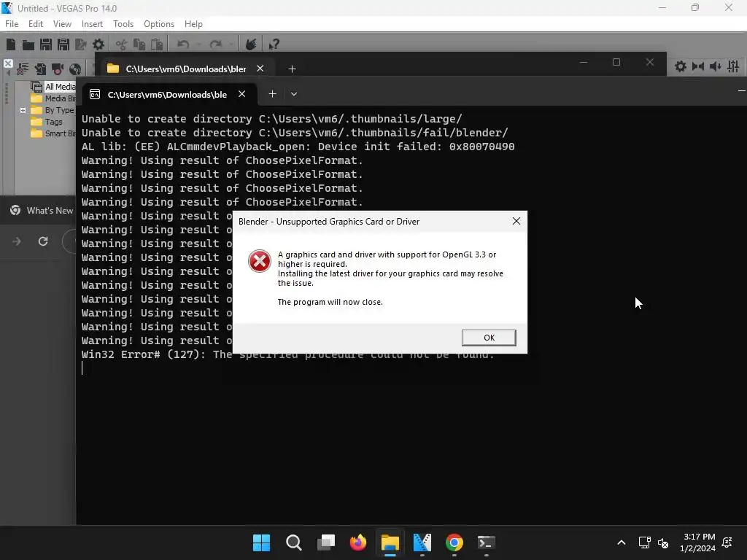Close the terminal tab

(242, 94)
